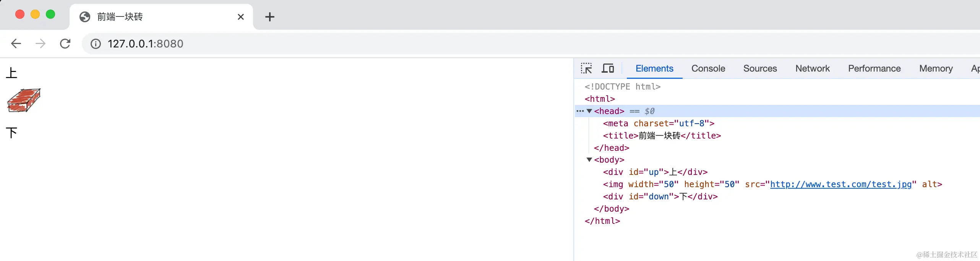
Task: Toggle the device toolbar icon
Action: (608, 69)
